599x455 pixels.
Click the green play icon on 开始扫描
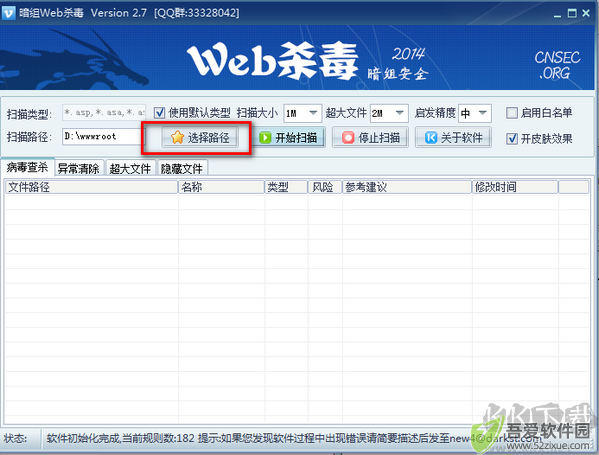[x=265, y=138]
